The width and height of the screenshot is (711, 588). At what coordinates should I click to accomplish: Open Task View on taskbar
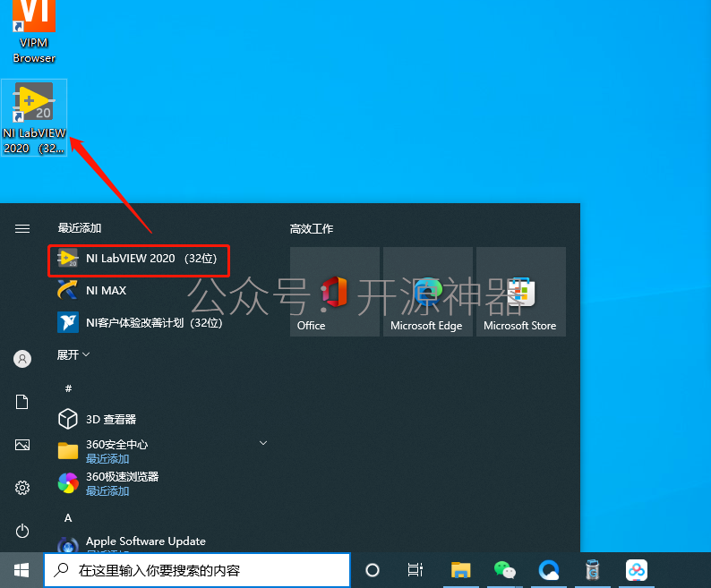point(415,570)
